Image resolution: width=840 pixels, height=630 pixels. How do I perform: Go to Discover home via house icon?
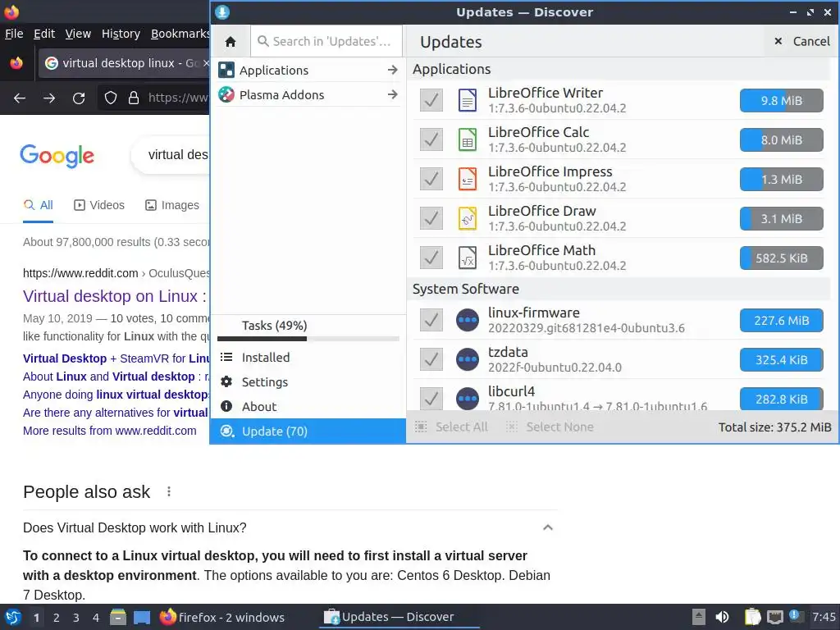tap(231, 41)
